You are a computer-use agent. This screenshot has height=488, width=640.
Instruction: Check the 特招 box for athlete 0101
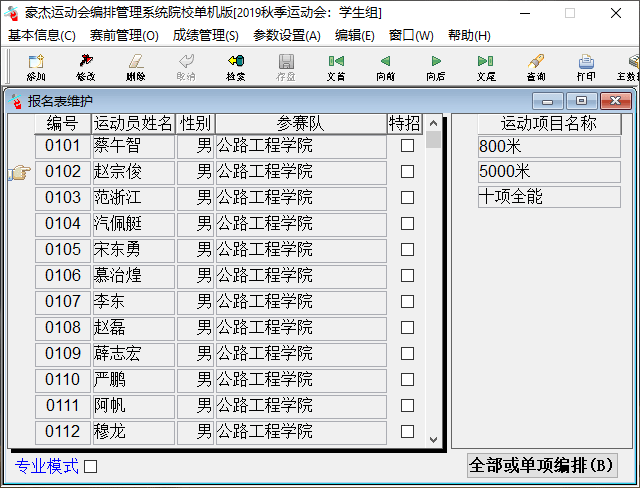tap(407, 146)
